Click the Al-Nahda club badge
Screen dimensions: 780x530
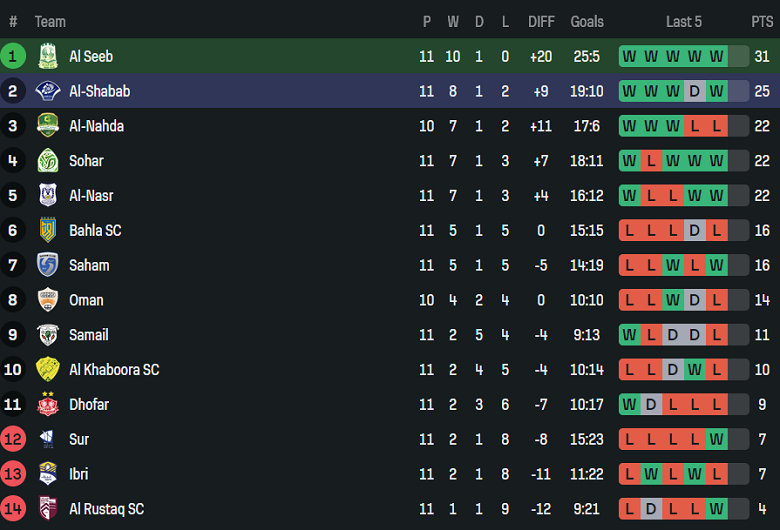pyautogui.click(x=47, y=126)
